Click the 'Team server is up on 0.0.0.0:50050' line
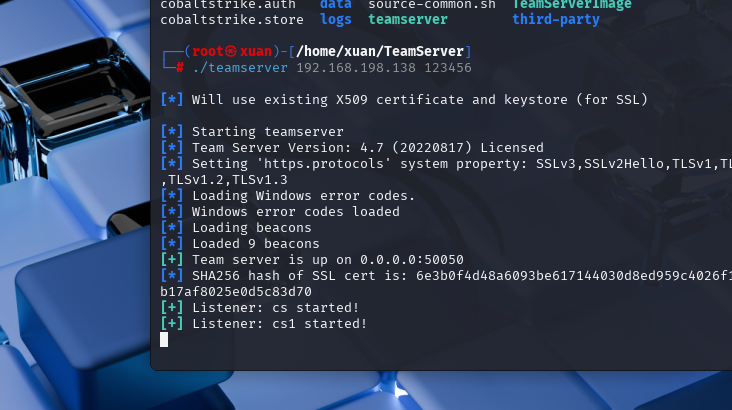This screenshot has height=410, width=732. (x=312, y=259)
